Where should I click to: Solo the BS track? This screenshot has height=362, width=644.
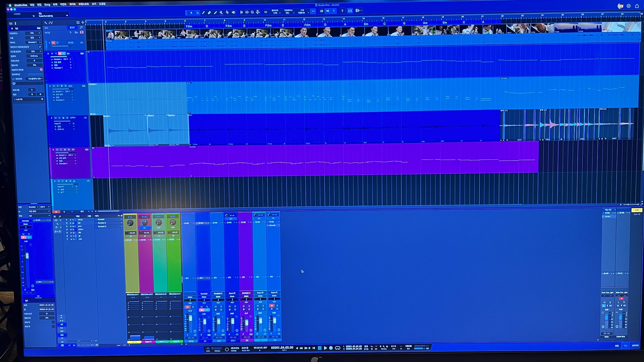(x=61, y=149)
